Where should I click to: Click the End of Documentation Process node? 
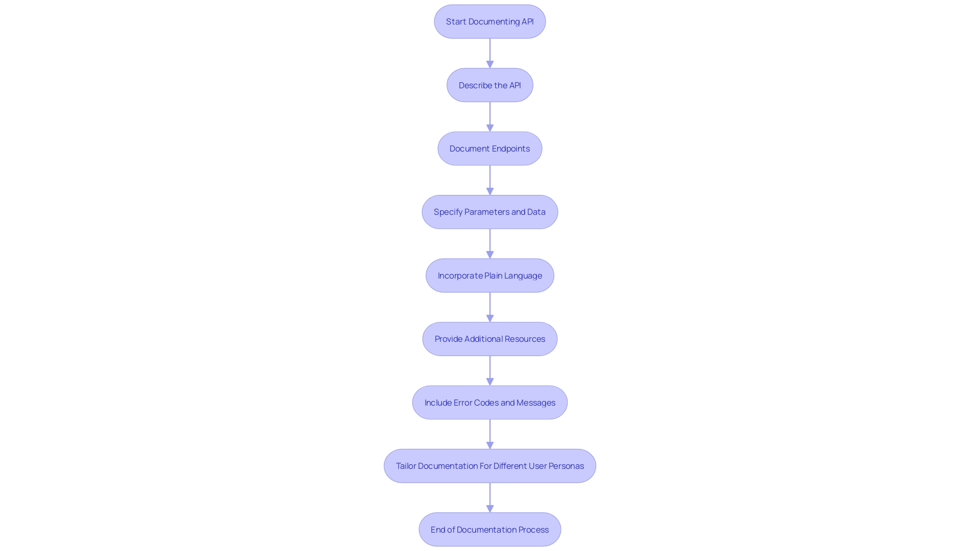tap(489, 529)
